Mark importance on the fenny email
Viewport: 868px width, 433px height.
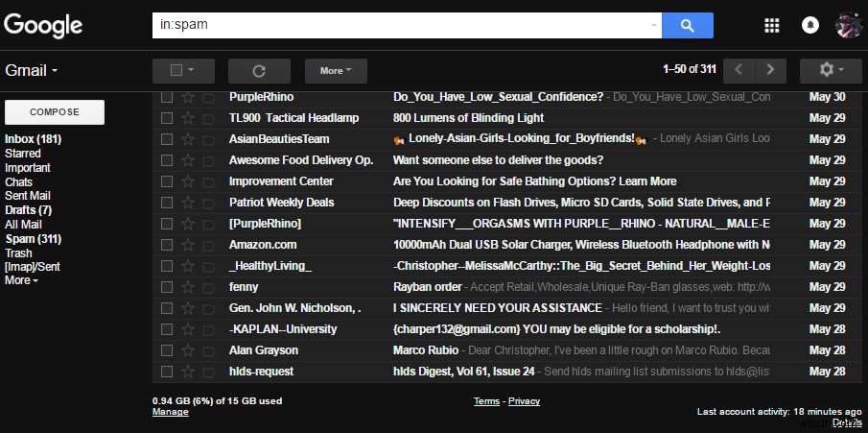(209, 287)
